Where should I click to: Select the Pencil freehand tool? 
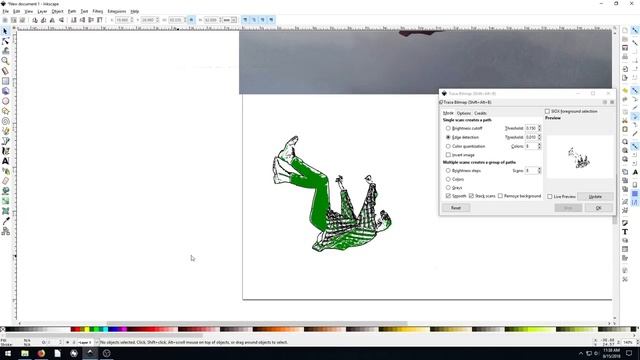coord(5,131)
